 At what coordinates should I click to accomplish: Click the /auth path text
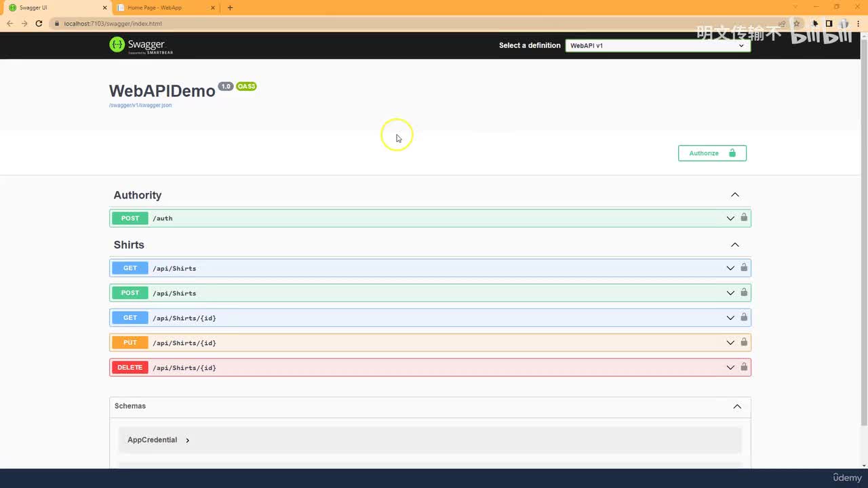[163, 218]
